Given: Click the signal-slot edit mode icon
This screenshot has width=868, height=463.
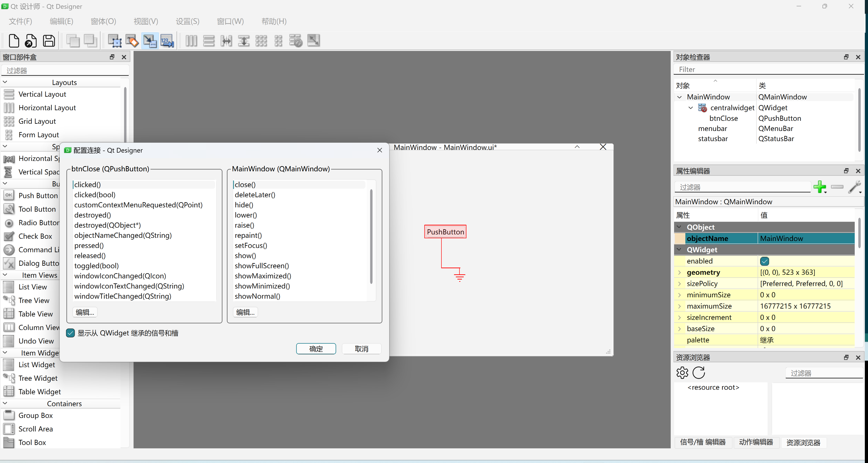Looking at the screenshot, I should [x=150, y=40].
